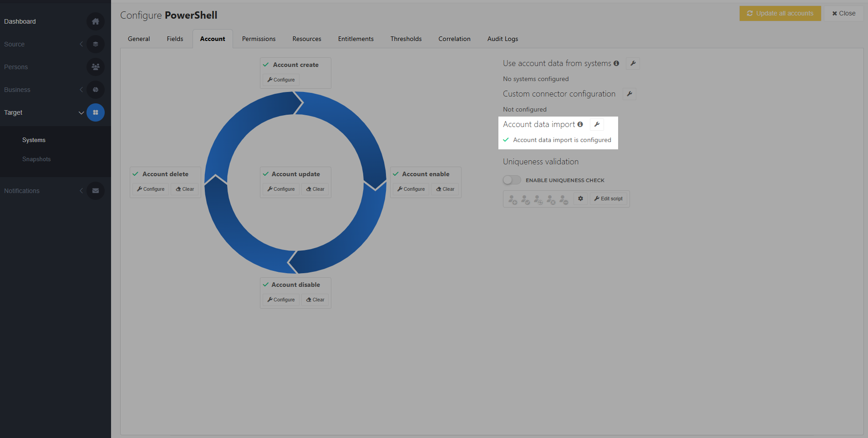Click the Uniqueness validation heading
Image resolution: width=868 pixels, height=438 pixels.
click(541, 162)
